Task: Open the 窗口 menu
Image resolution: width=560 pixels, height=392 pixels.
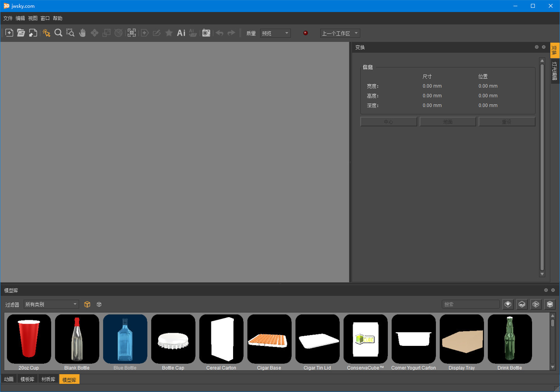Action: 45,18
